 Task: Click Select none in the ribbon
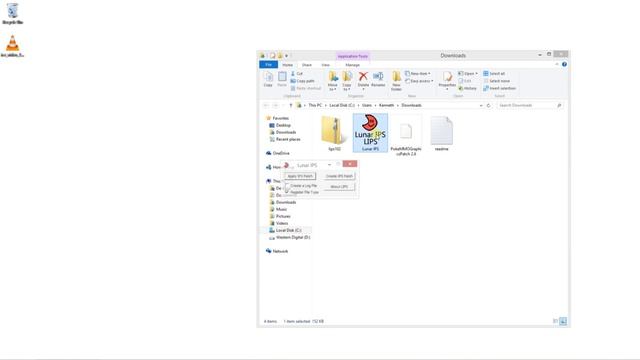click(x=496, y=81)
